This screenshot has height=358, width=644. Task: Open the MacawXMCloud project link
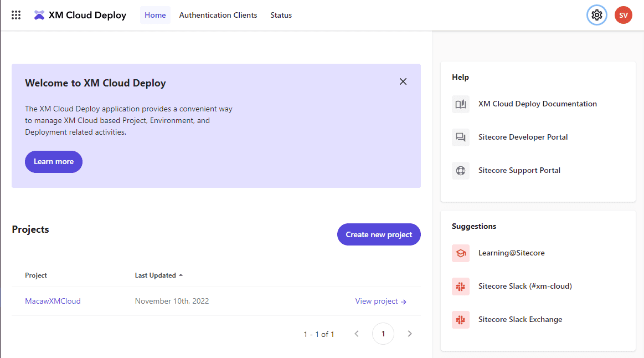pyautogui.click(x=53, y=301)
